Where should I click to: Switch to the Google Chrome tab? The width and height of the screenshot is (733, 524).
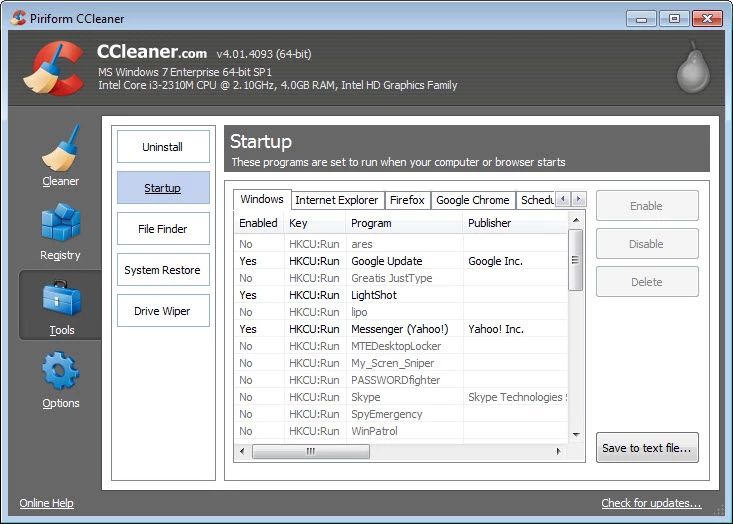click(x=473, y=200)
